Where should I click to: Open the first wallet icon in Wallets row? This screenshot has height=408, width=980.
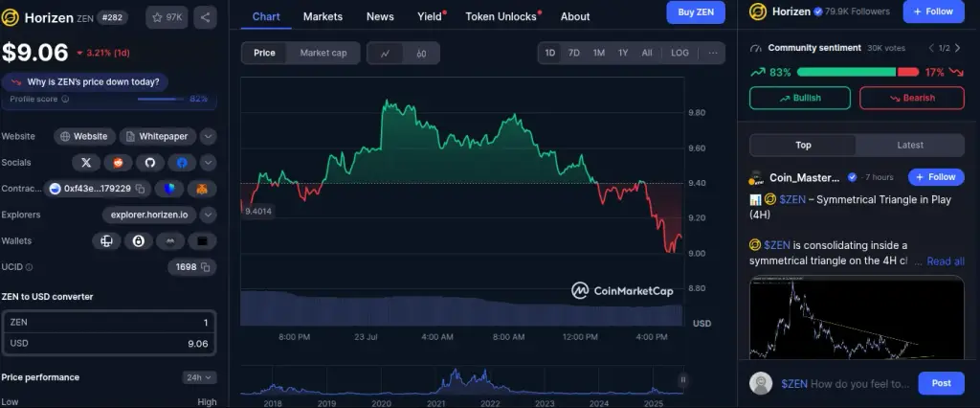tap(107, 241)
